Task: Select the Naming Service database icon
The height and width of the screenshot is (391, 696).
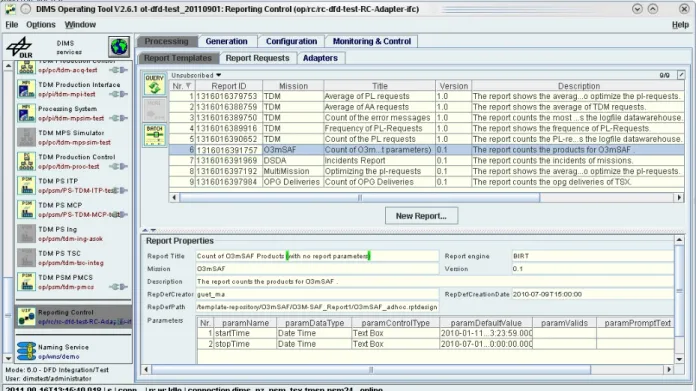Action: click(x=26, y=351)
